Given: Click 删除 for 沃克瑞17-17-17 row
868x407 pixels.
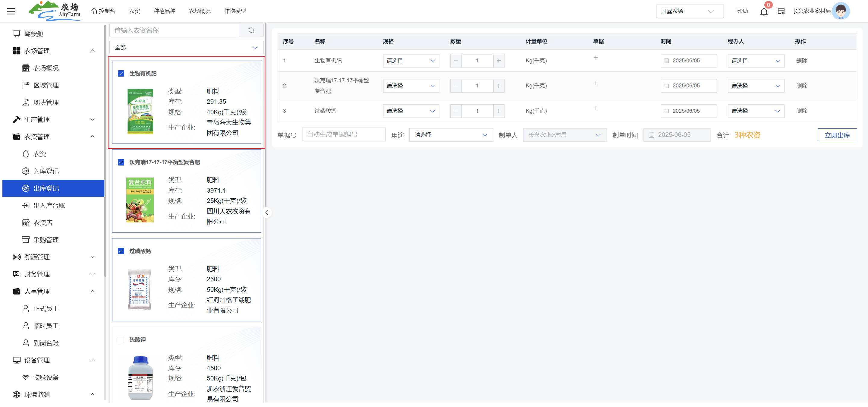Looking at the screenshot, I should tap(801, 86).
